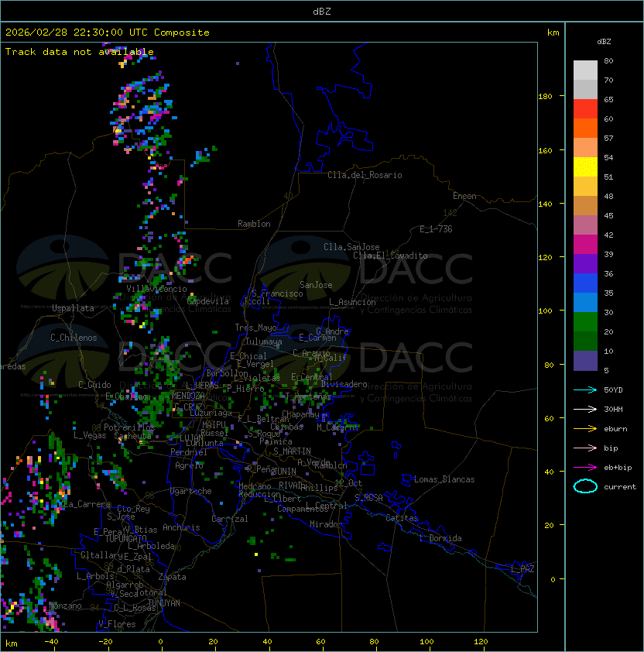This screenshot has height=652, width=644.
Task: Click the '2026/02/28 22:30:00 UTC Composite' timestamp
Action: 108,33
